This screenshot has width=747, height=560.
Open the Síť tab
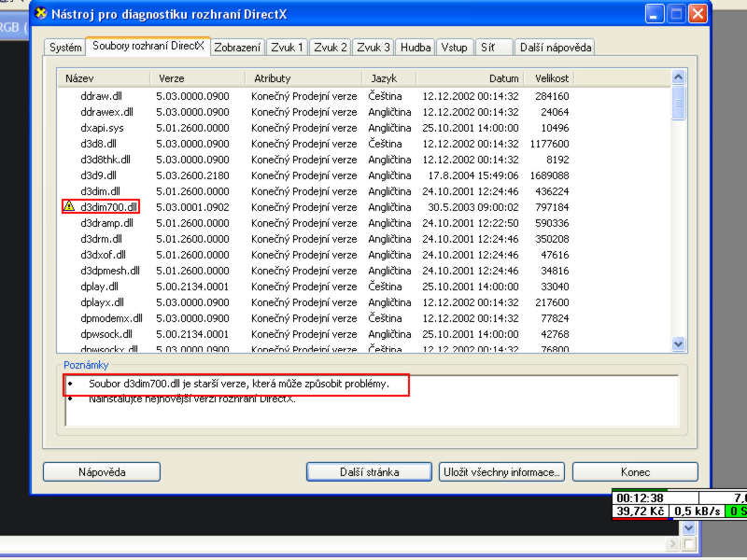[x=494, y=48]
